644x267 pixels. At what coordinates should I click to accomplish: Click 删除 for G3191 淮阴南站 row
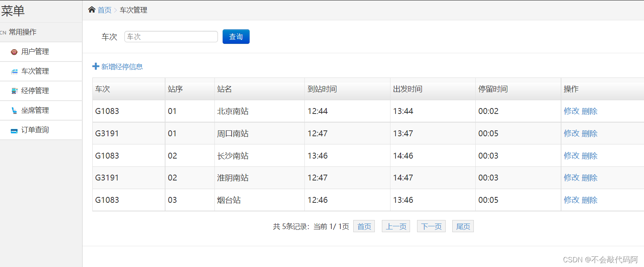(590, 178)
